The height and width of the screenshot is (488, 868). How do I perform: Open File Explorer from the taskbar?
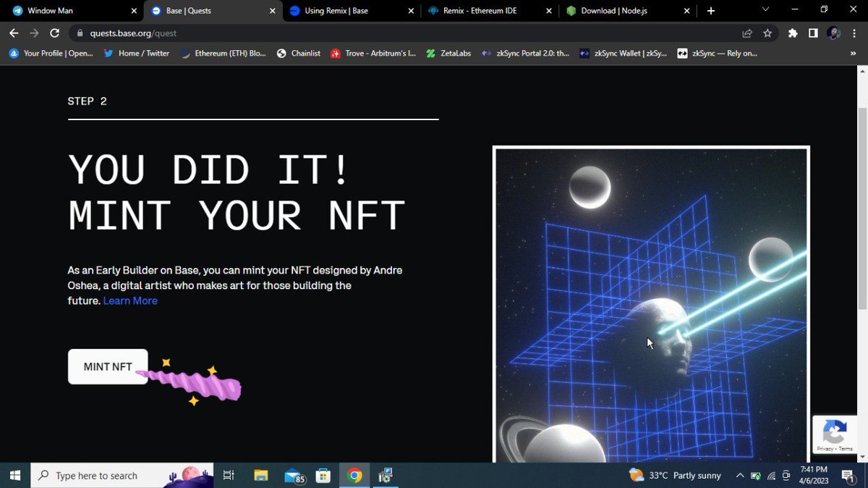[x=261, y=475]
